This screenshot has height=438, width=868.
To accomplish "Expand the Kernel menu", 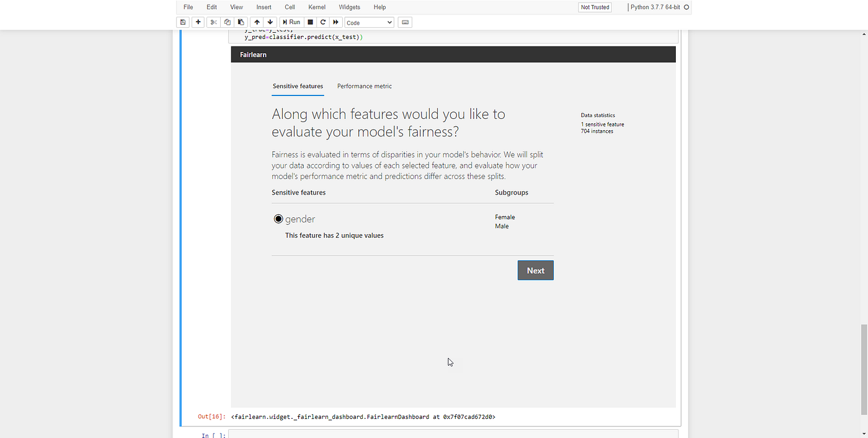I will [x=317, y=7].
